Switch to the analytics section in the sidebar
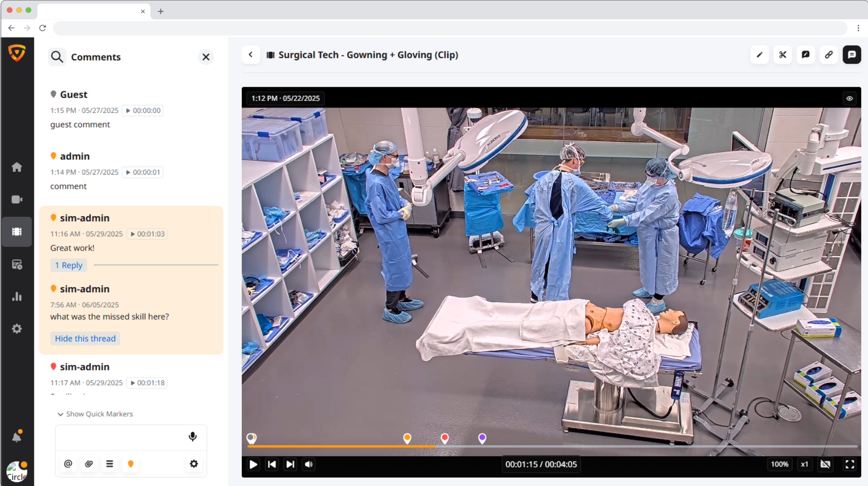This screenshot has height=486, width=868. (17, 296)
